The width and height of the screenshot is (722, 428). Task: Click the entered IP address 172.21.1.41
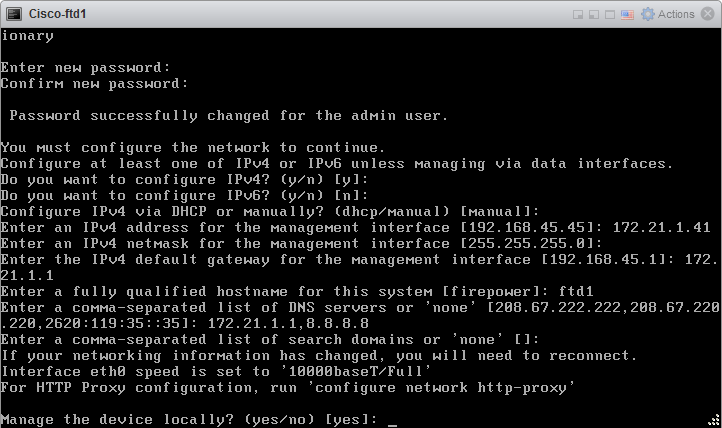pyautogui.click(x=662, y=227)
